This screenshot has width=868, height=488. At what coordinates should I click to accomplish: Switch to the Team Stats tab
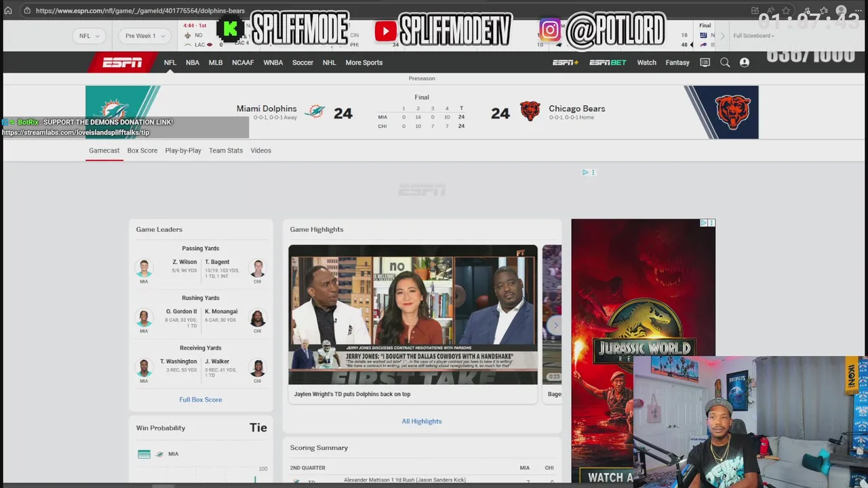pos(226,150)
